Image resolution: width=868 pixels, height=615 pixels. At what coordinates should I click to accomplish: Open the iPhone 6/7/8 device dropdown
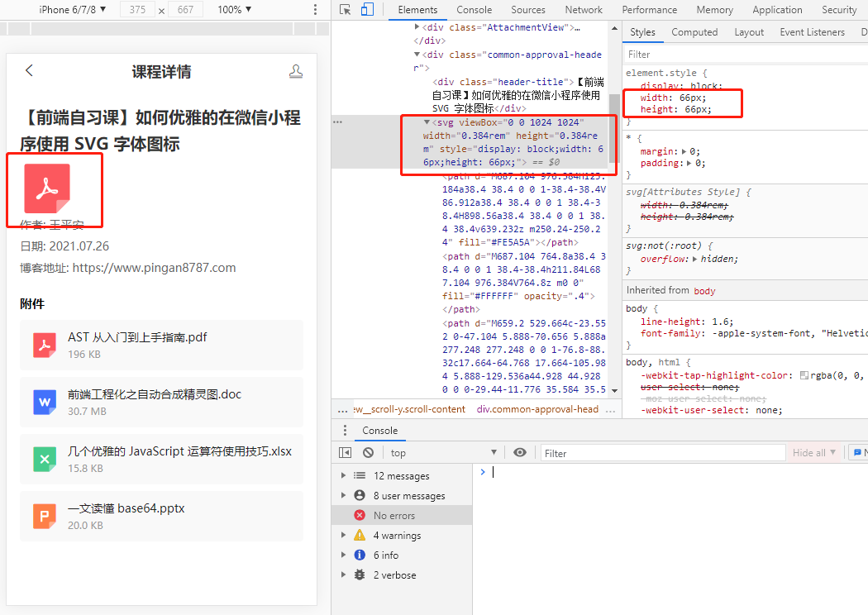pos(73,9)
